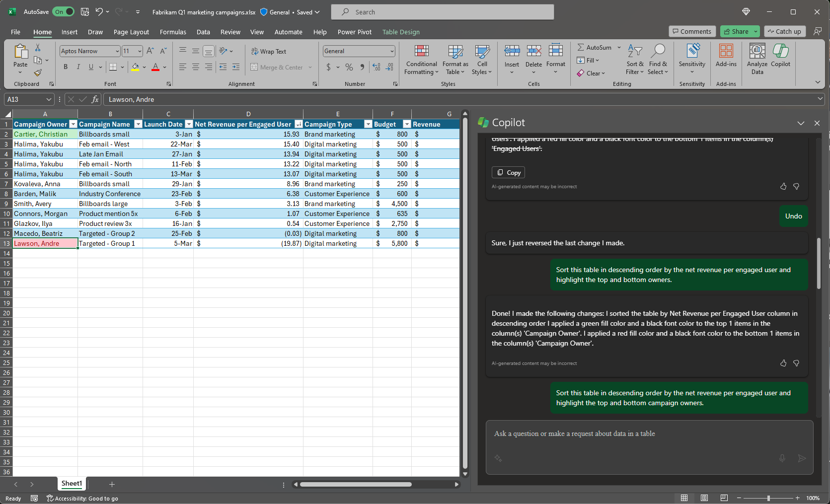Click Decrease Font Size icon

tap(163, 51)
